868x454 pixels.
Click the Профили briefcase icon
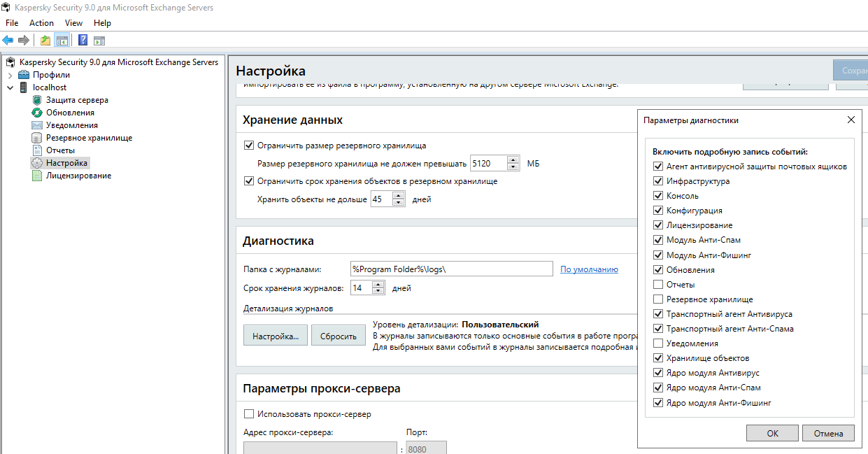24,75
